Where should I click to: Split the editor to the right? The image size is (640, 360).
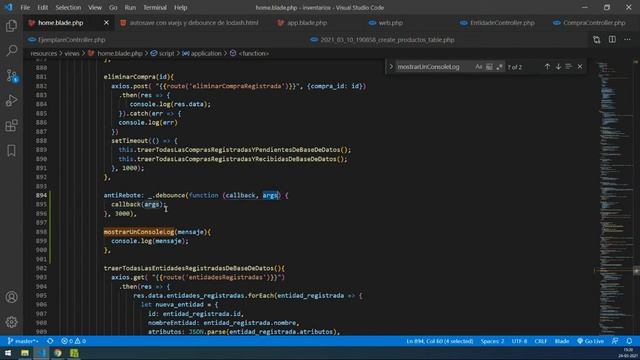(612, 40)
